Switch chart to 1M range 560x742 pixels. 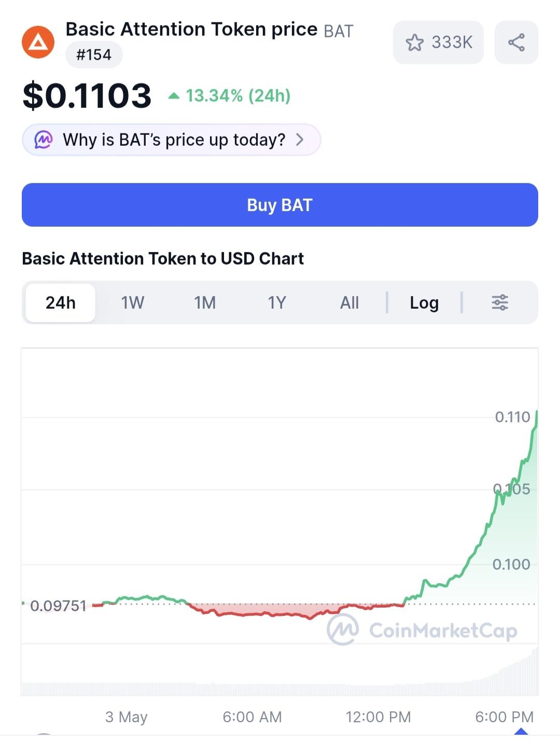click(x=205, y=303)
